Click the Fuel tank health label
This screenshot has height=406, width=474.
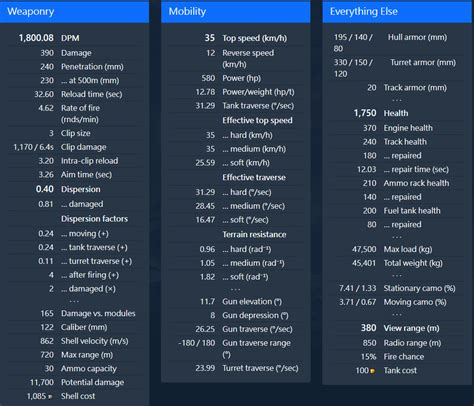click(412, 211)
